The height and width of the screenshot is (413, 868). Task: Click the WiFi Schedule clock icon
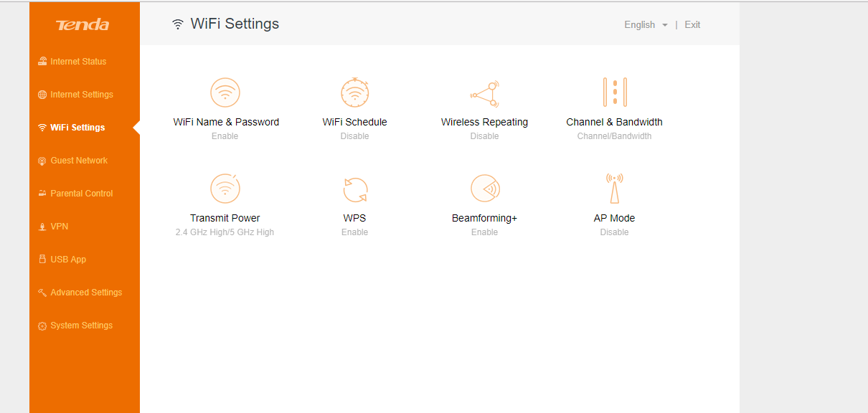click(x=354, y=92)
